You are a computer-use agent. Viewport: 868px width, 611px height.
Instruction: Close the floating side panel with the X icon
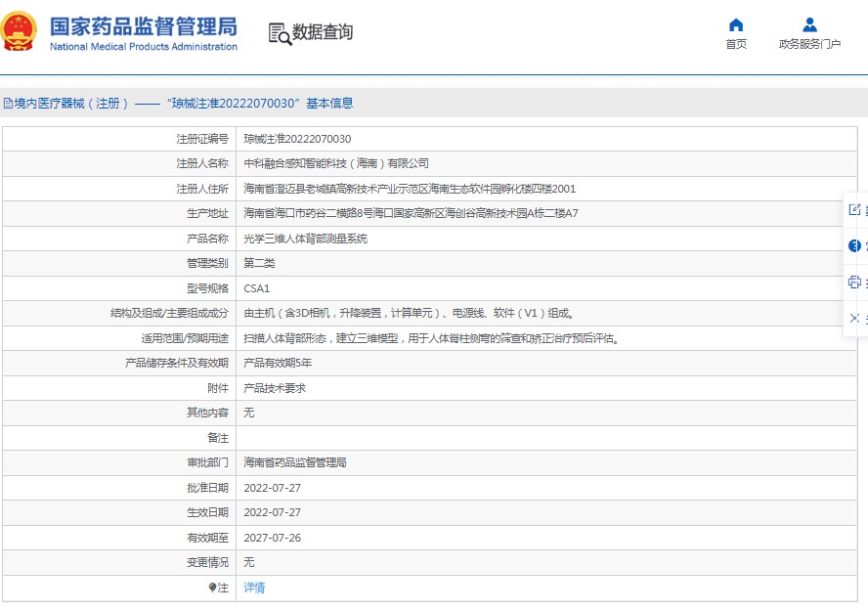[854, 318]
